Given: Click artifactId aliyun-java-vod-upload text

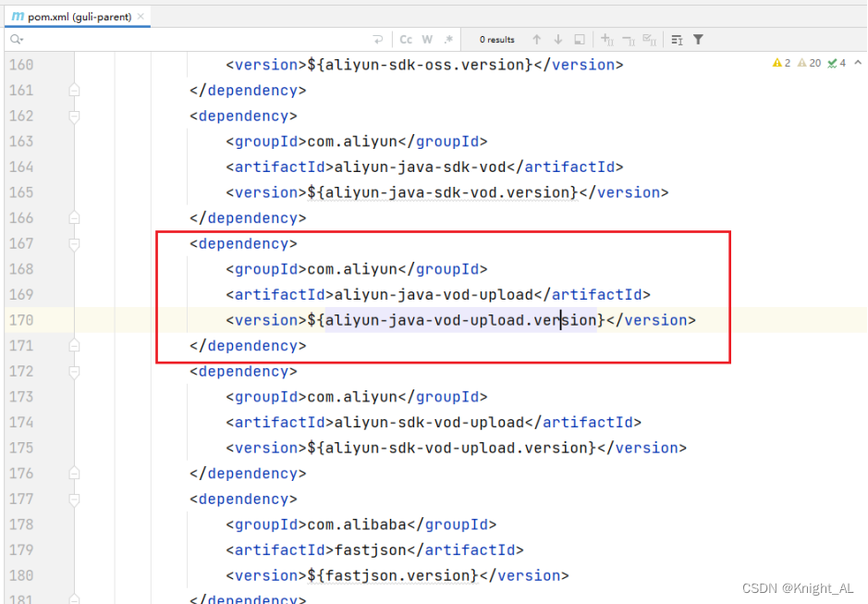Looking at the screenshot, I should 434,295.
